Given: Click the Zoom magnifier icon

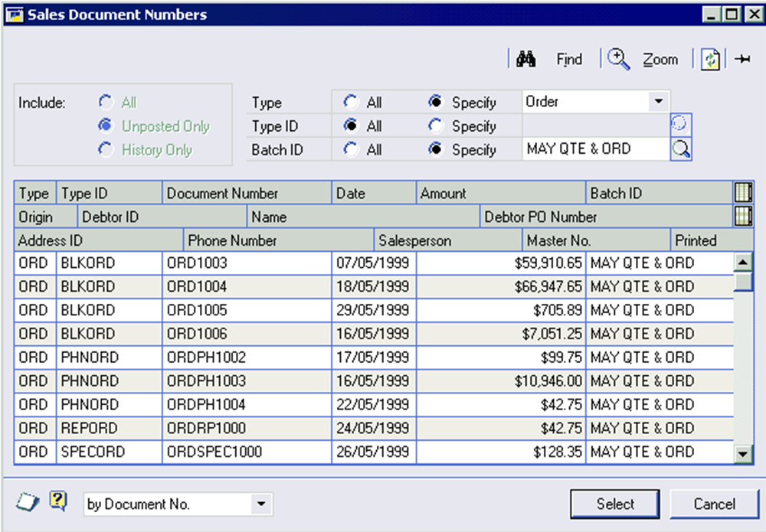Looking at the screenshot, I should pos(618,60).
